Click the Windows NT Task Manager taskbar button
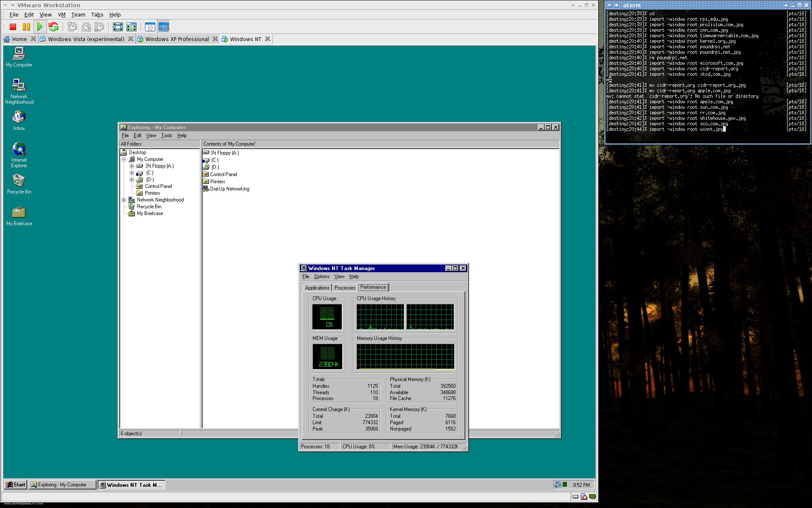Screen dimensions: 812x508 (x=132, y=485)
